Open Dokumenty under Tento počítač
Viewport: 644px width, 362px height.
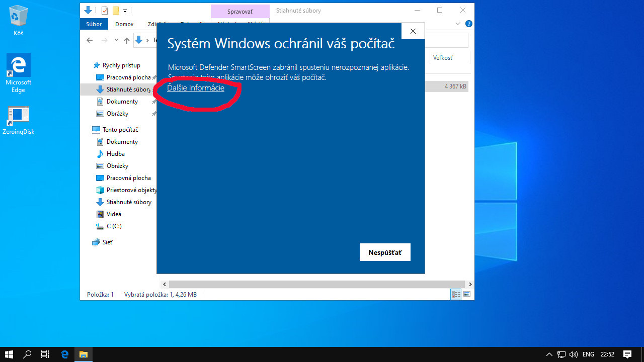coord(122,142)
